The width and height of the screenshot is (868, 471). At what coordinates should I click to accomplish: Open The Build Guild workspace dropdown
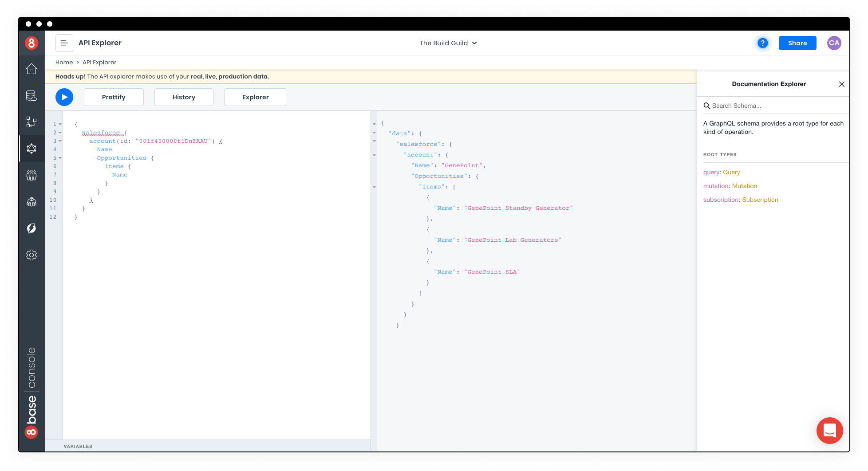pos(448,43)
